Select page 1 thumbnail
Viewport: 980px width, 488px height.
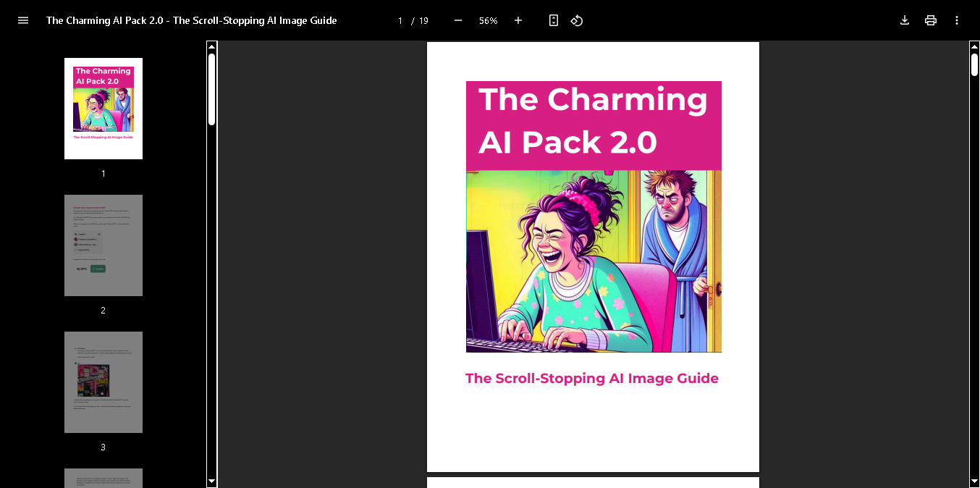(x=104, y=109)
